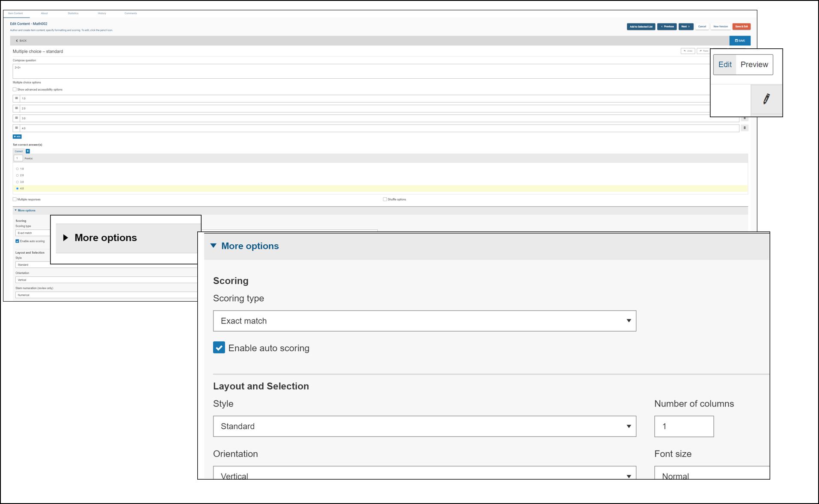Click the Compose question text box

(362, 71)
